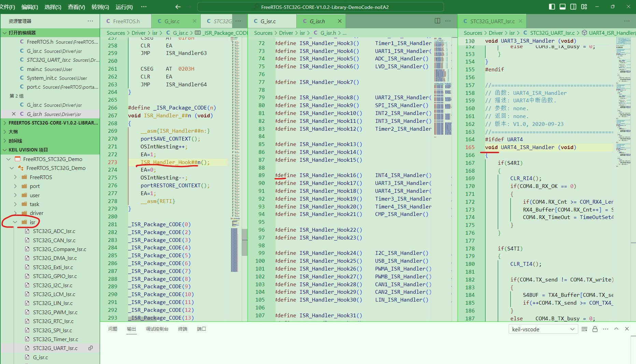636x364 pixels.
Task: Open middle editor group more actions
Action: (x=448, y=21)
